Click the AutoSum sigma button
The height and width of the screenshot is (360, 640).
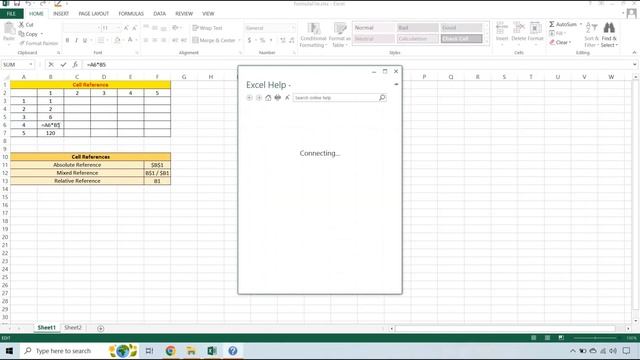click(x=563, y=24)
